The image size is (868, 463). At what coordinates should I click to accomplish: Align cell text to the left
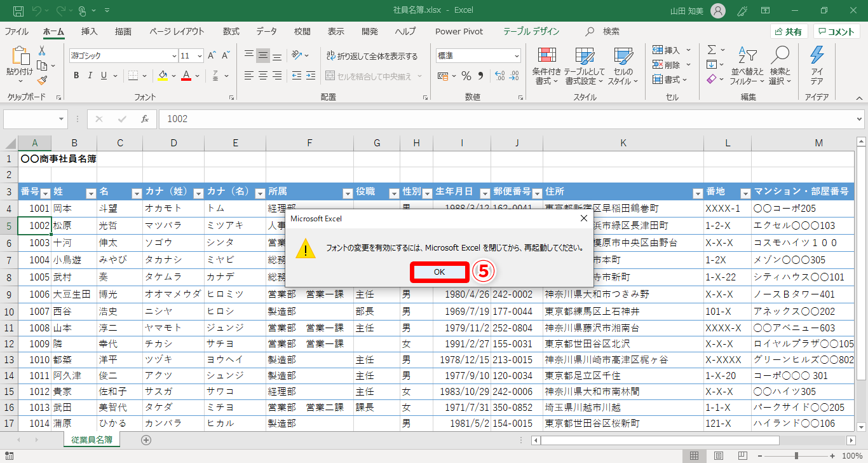pos(249,76)
